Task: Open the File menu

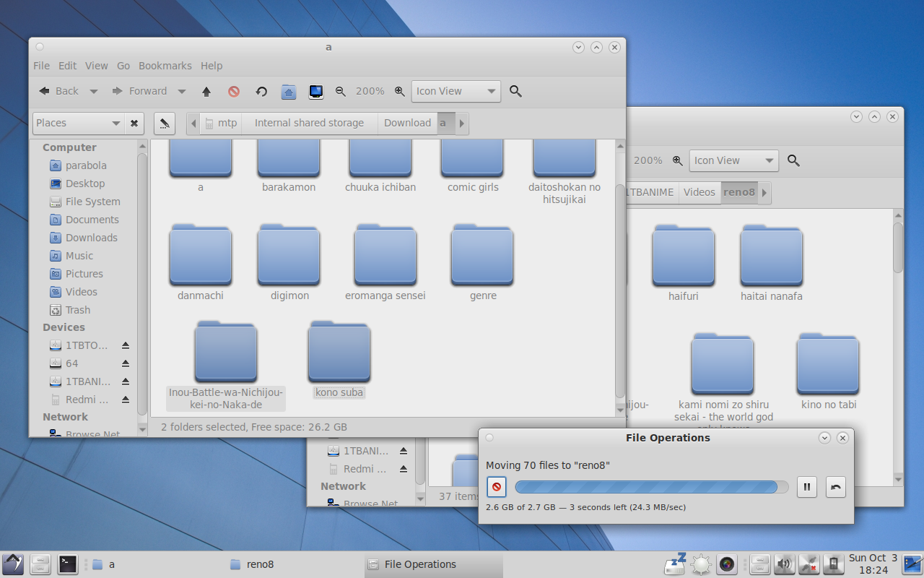Action: coord(42,66)
